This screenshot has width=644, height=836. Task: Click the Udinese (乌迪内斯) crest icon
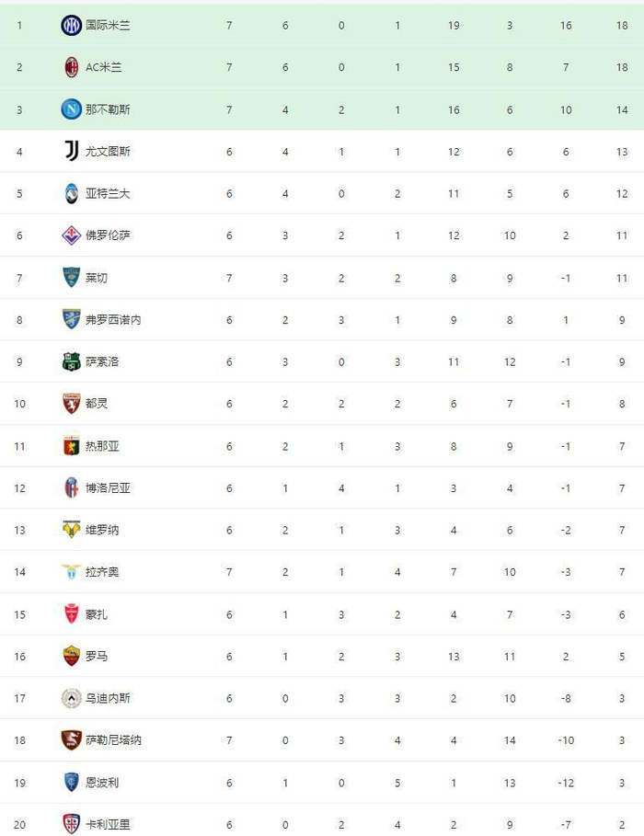coord(71,698)
